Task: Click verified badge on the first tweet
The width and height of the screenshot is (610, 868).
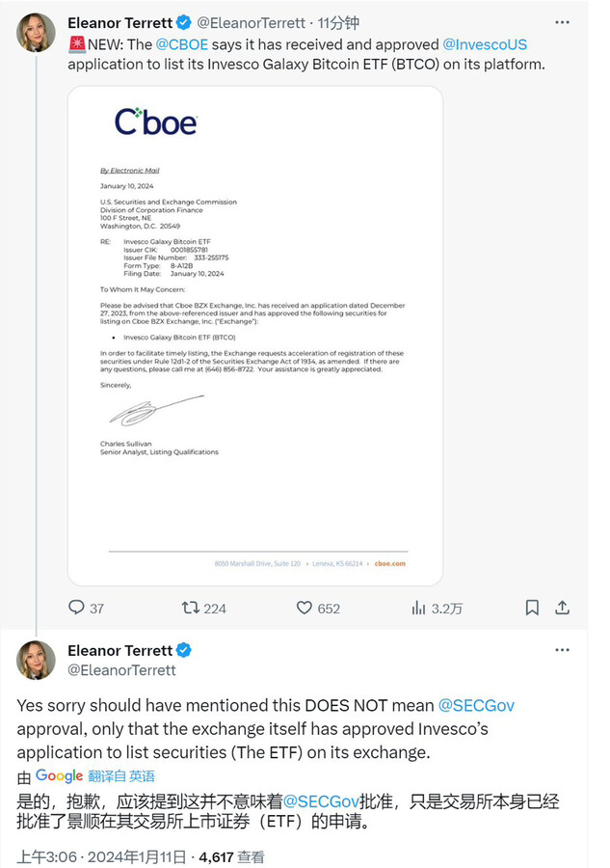Action: 187,22
